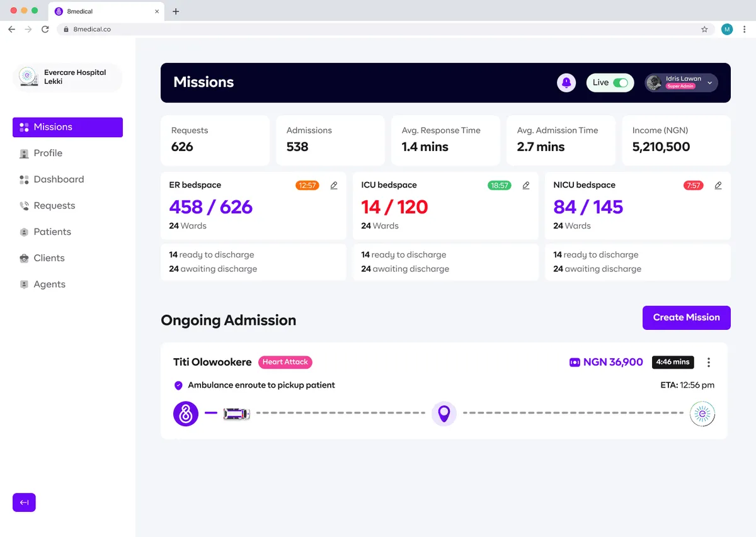756x537 pixels.
Task: Click Titi Olowookere patient name
Action: (x=212, y=362)
